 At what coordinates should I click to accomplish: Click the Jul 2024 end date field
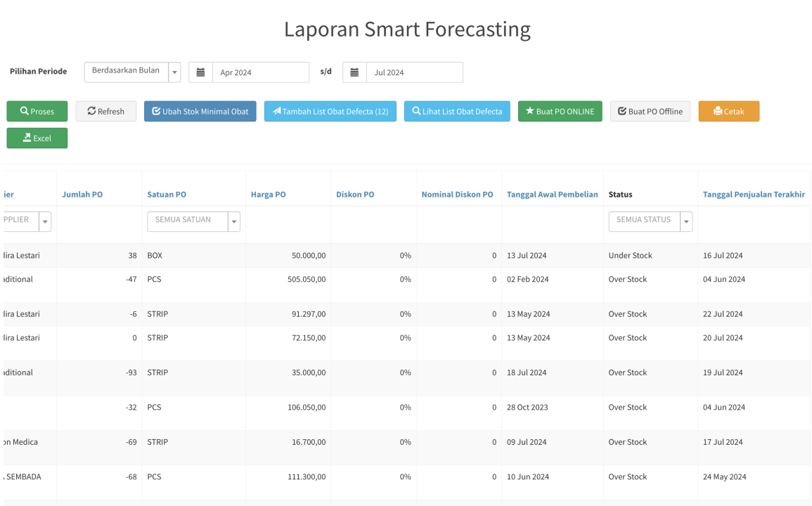pos(414,72)
